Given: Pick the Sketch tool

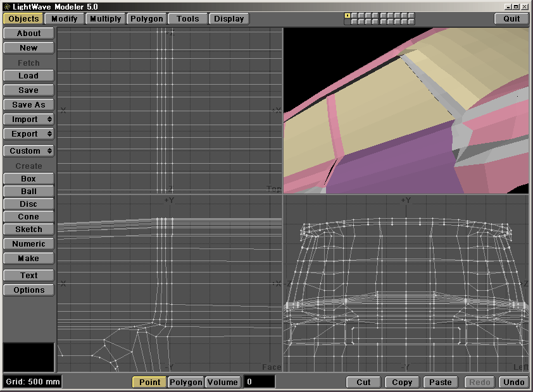Looking at the screenshot, I should pos(28,230).
